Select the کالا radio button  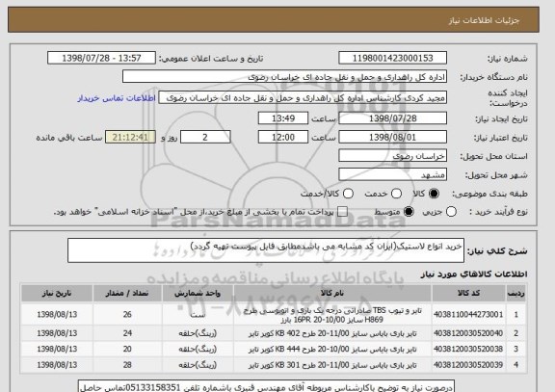pos(434,194)
